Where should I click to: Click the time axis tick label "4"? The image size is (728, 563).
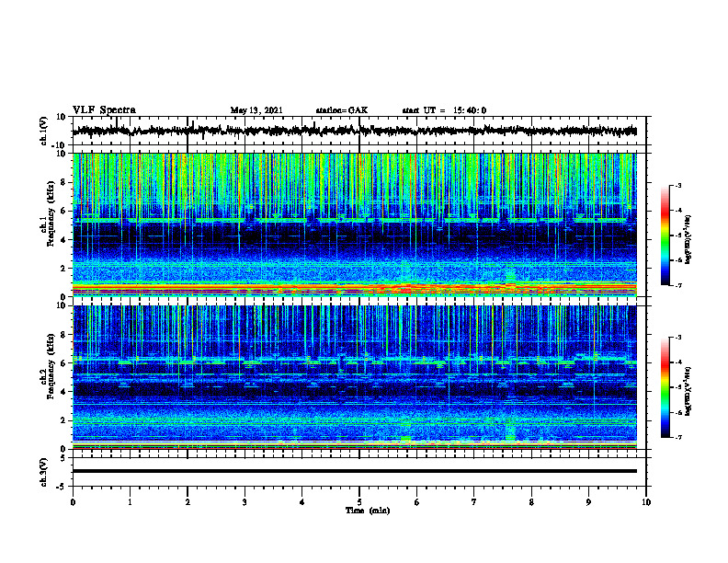pyautogui.click(x=302, y=502)
